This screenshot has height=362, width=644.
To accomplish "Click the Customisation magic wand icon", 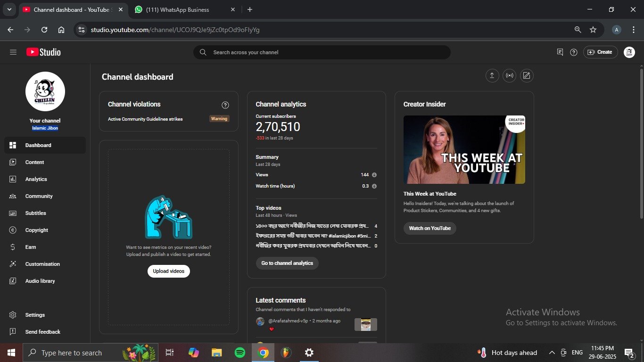I will [x=13, y=264].
